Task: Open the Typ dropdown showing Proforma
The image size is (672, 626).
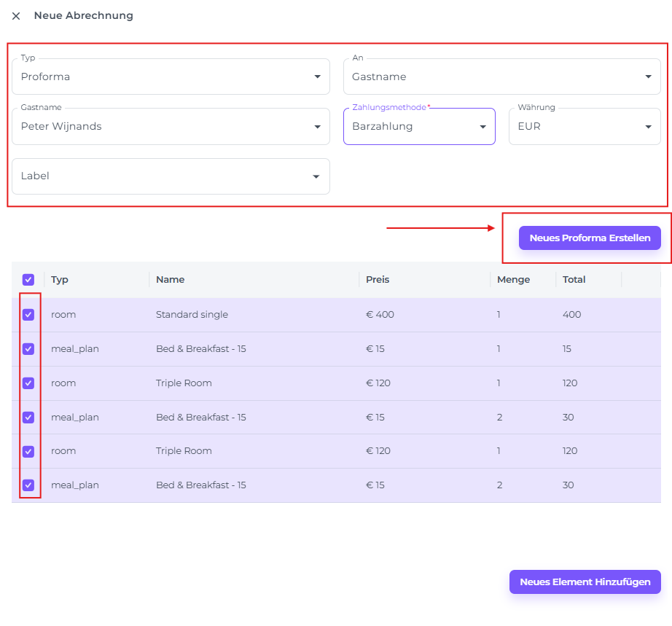Action: 171,77
